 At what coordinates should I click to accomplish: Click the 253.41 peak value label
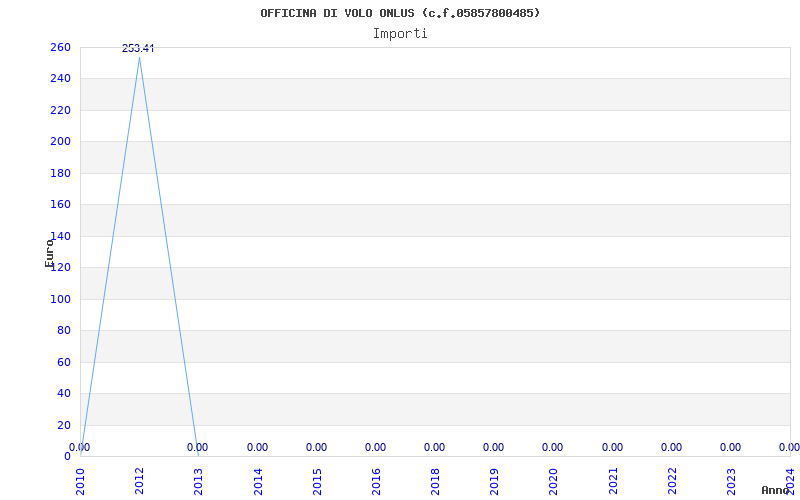point(138,48)
